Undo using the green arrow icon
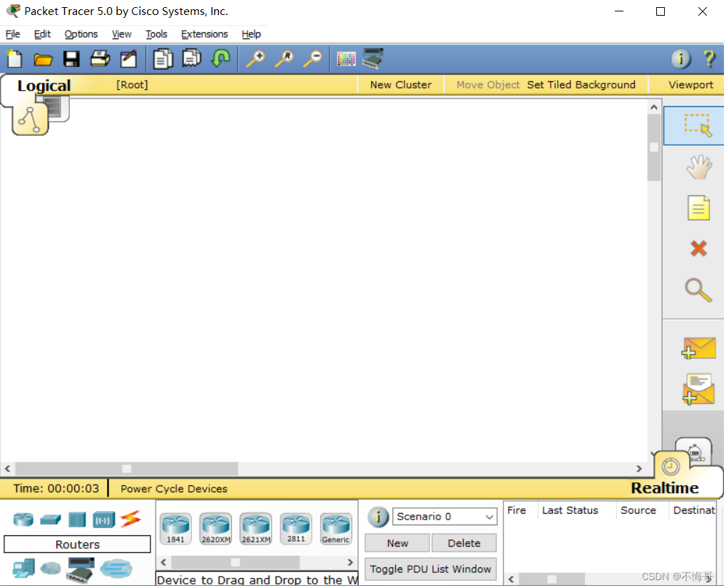This screenshot has height=588, width=724. click(x=220, y=59)
